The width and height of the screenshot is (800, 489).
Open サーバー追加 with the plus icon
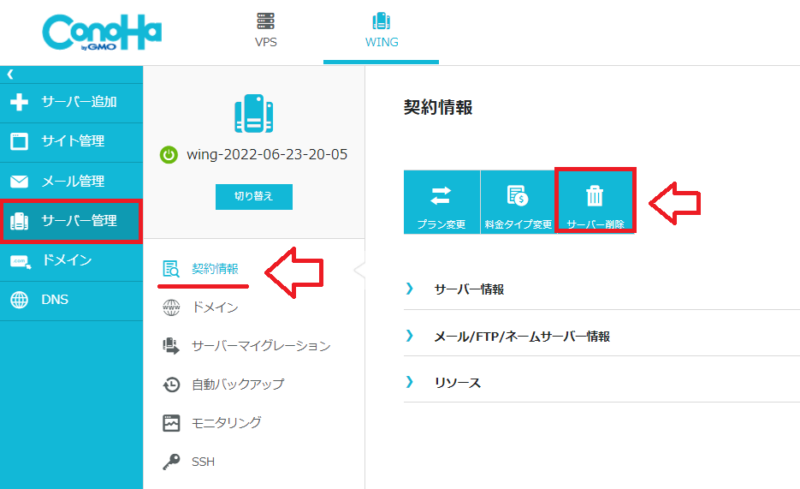[x=19, y=102]
